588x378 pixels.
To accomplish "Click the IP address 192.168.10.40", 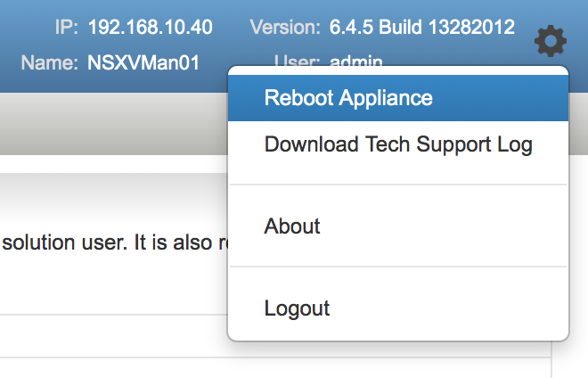I will 150,28.
